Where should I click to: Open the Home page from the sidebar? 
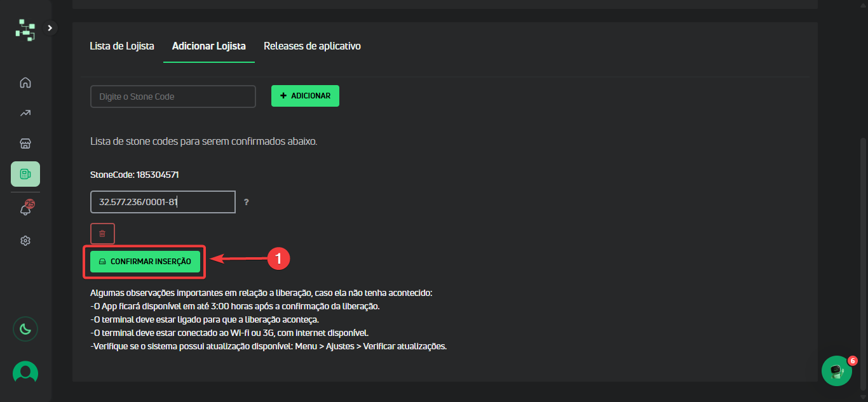point(25,83)
